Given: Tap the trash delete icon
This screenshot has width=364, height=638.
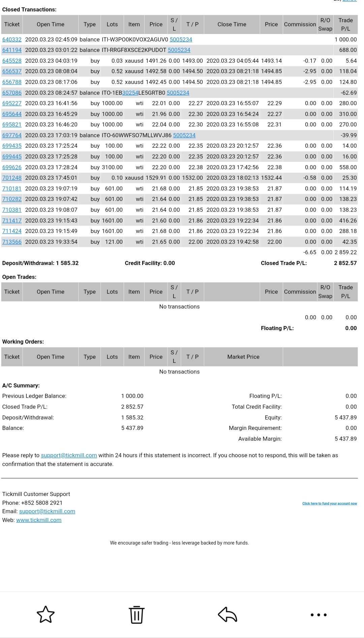Looking at the screenshot, I should [x=136, y=614].
